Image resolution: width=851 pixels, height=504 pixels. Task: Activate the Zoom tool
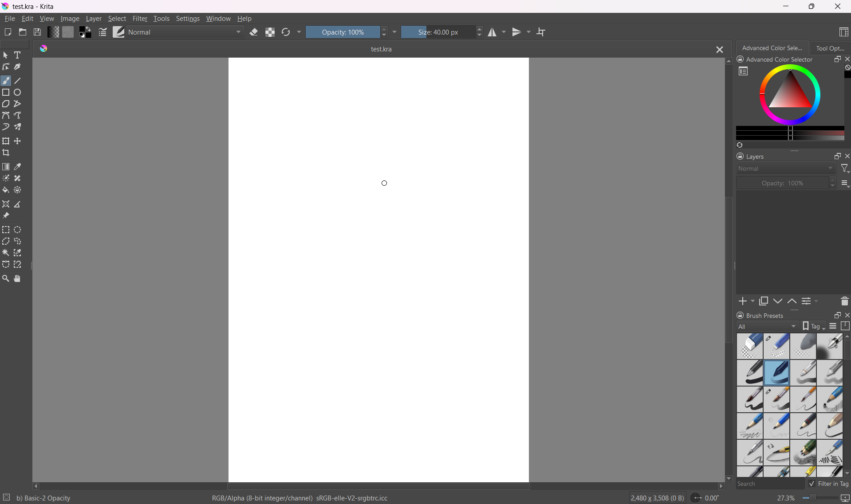[x=6, y=279]
